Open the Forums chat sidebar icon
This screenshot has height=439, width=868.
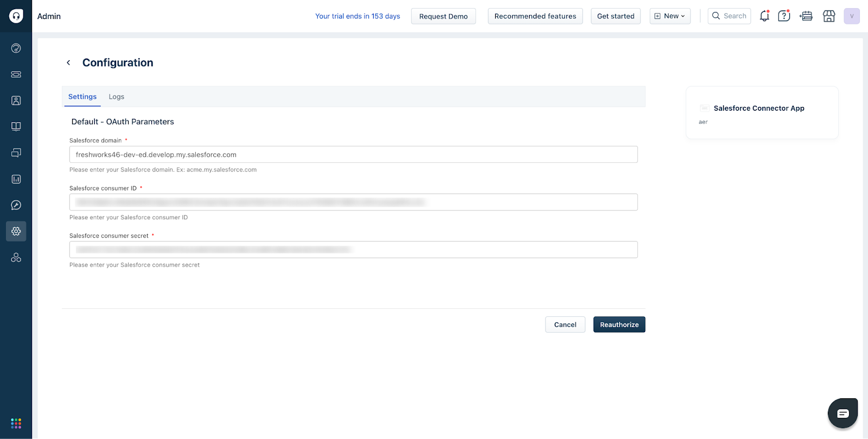click(16, 153)
